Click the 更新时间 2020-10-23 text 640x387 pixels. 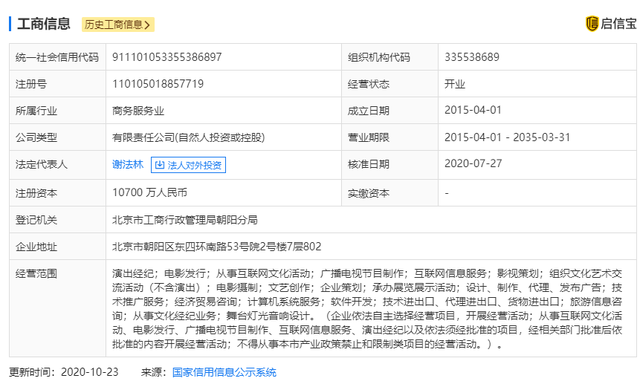(64, 372)
